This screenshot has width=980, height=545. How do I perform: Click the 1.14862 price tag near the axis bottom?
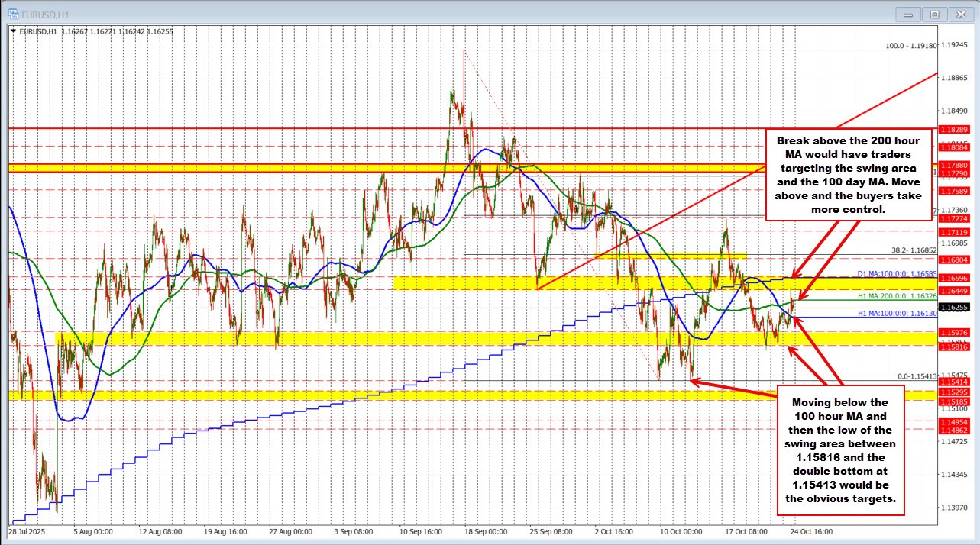coord(955,431)
